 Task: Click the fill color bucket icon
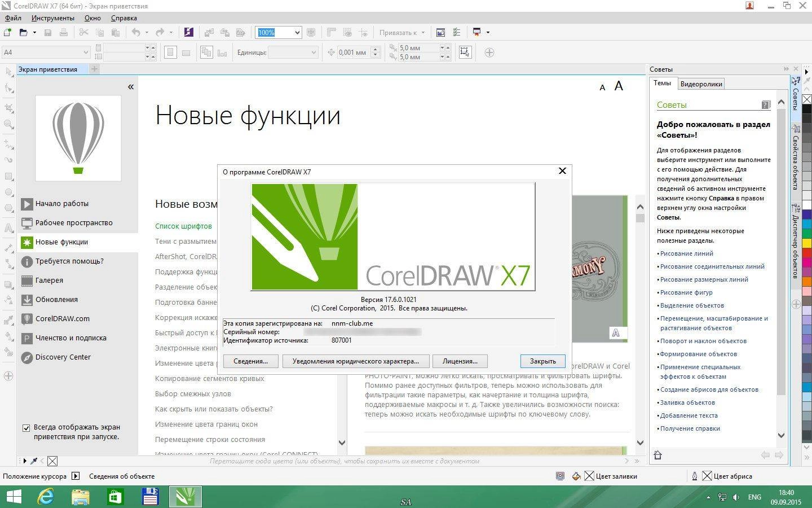point(576,476)
